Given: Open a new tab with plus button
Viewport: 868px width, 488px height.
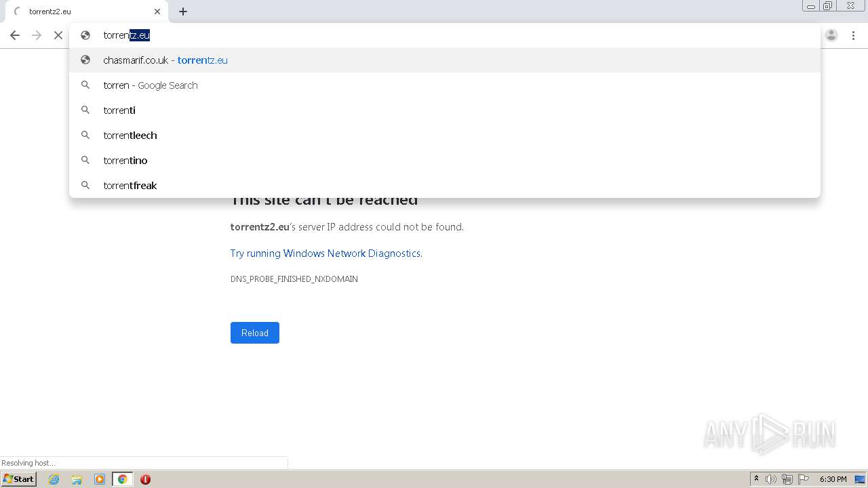Looking at the screenshot, I should pos(183,12).
